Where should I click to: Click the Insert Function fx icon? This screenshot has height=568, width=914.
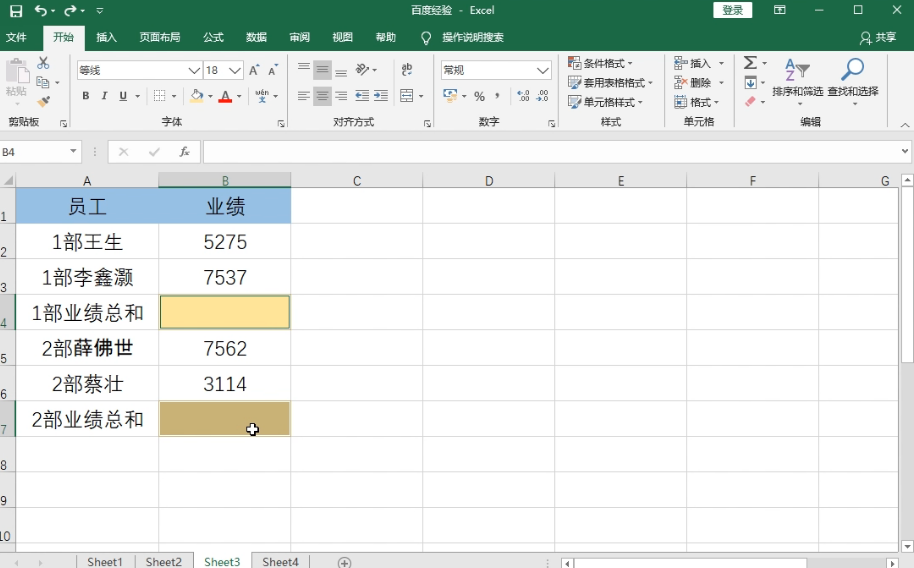184,152
